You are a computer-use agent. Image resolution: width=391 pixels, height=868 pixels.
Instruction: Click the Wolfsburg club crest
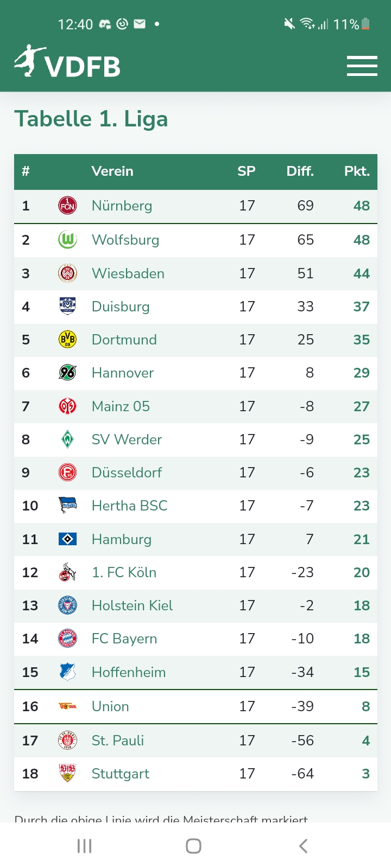tap(67, 240)
